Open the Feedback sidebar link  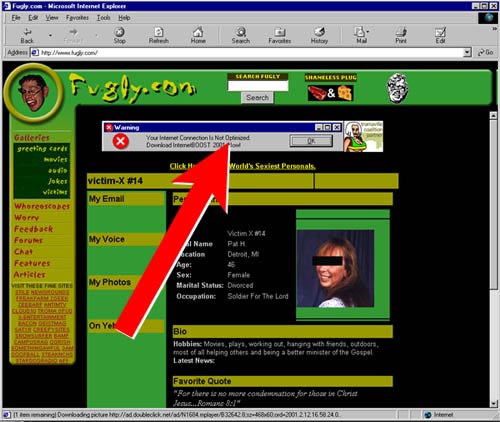pos(33,229)
